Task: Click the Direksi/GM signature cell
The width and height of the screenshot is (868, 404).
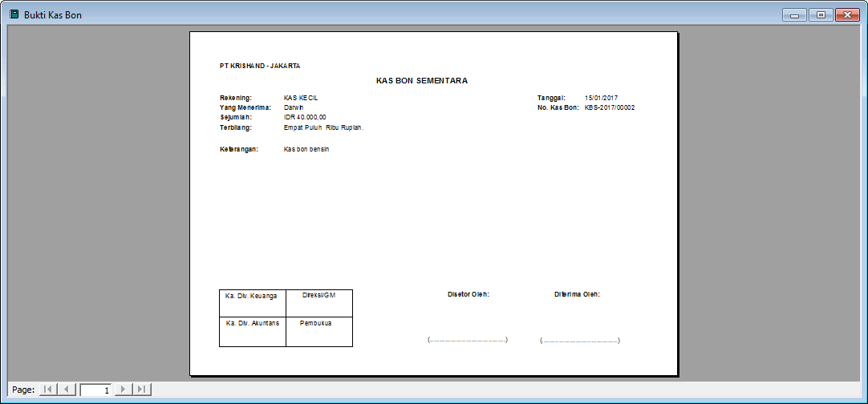Action: tap(319, 303)
